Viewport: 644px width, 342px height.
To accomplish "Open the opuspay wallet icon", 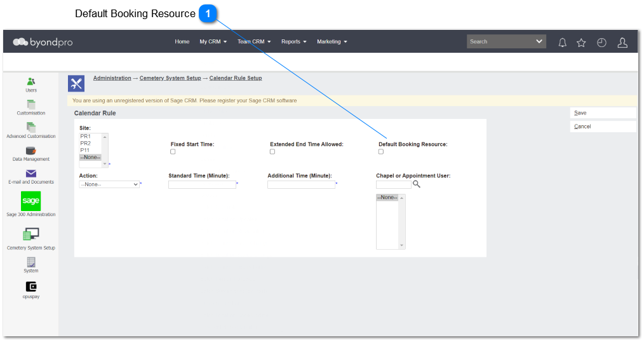I will (31, 286).
